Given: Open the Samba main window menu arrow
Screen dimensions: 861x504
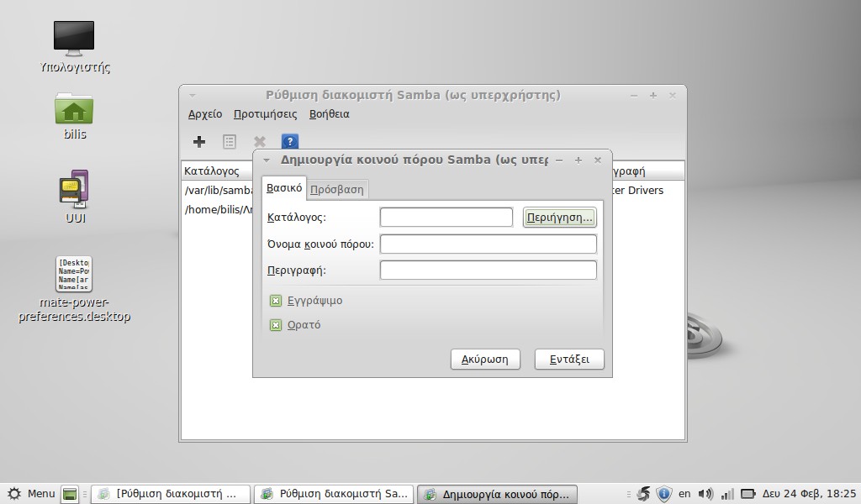Looking at the screenshot, I should tap(193, 96).
